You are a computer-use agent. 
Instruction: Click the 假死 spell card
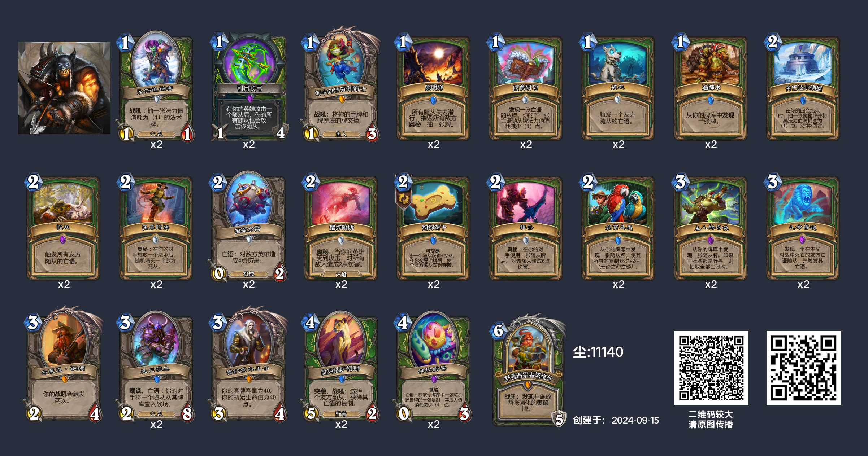pyautogui.click(x=64, y=228)
